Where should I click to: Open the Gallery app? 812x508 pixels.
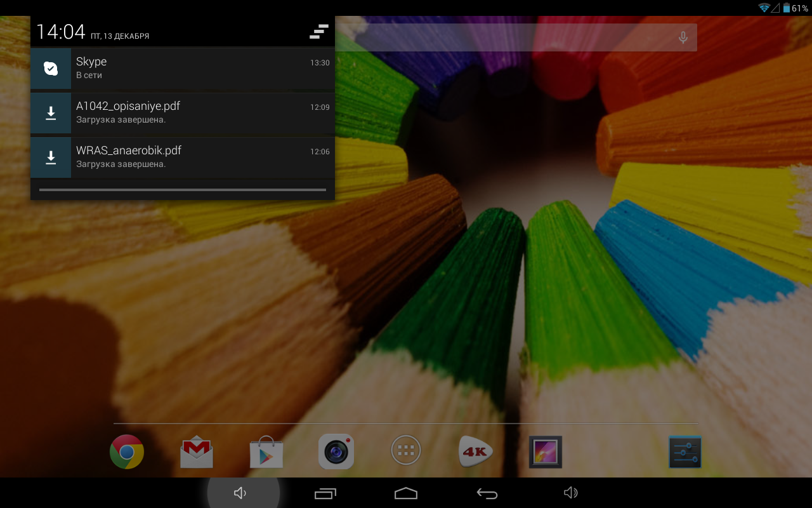pos(546,451)
